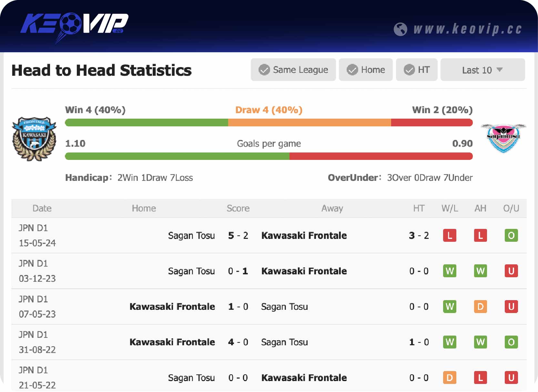
Task: Click red L result badge for 15-05-24 match
Action: [x=450, y=236]
